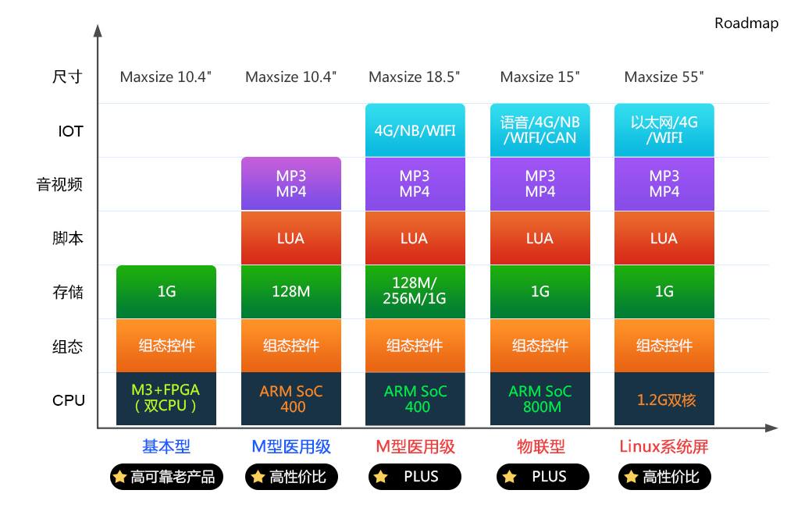
Task: Click the star in 物联型 PLUS badge
Action: [x=510, y=477]
